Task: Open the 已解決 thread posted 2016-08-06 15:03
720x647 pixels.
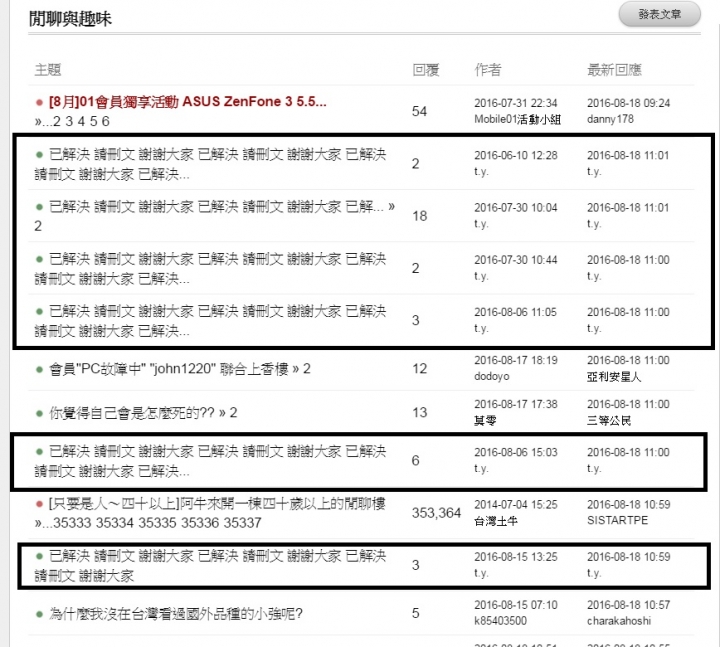Action: point(210,461)
